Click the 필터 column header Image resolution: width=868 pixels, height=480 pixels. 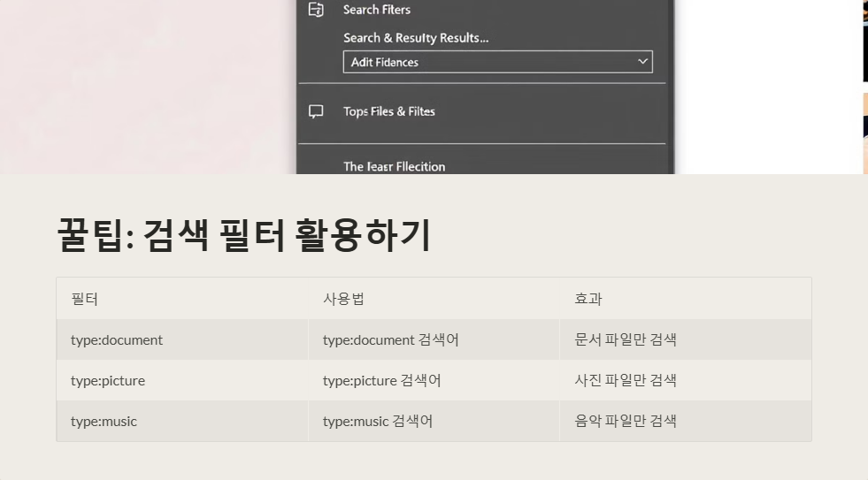[85, 299]
